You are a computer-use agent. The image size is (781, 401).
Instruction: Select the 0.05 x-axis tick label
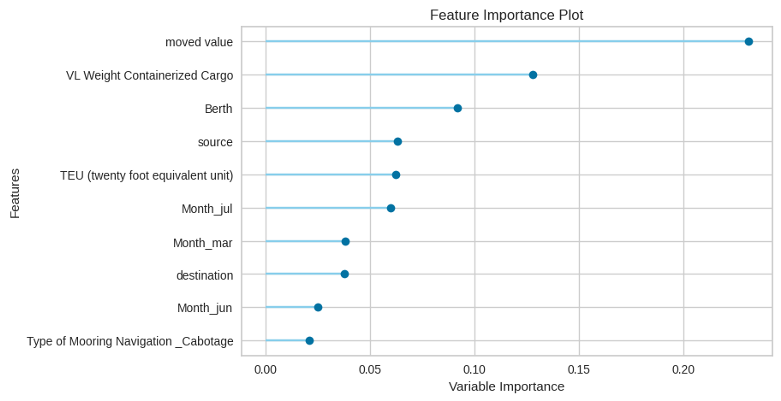pyautogui.click(x=370, y=369)
